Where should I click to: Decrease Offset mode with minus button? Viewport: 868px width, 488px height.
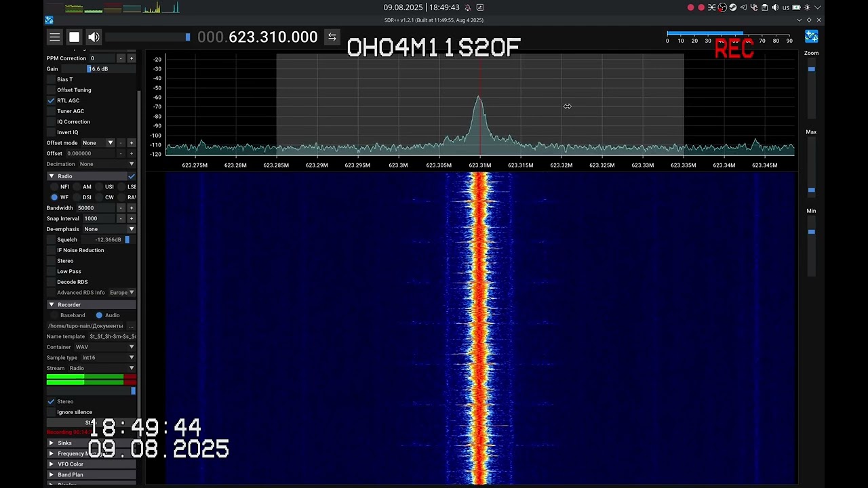click(x=121, y=143)
